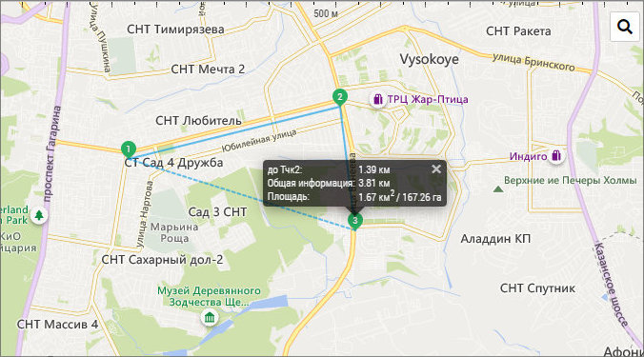
Task: Click the green tree park icon
Action: coord(39,215)
